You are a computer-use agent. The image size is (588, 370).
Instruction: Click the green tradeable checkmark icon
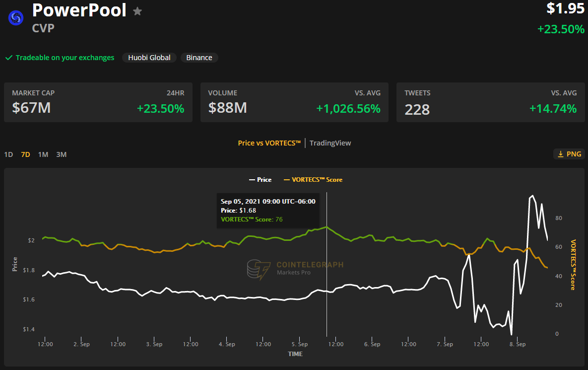pos(8,58)
